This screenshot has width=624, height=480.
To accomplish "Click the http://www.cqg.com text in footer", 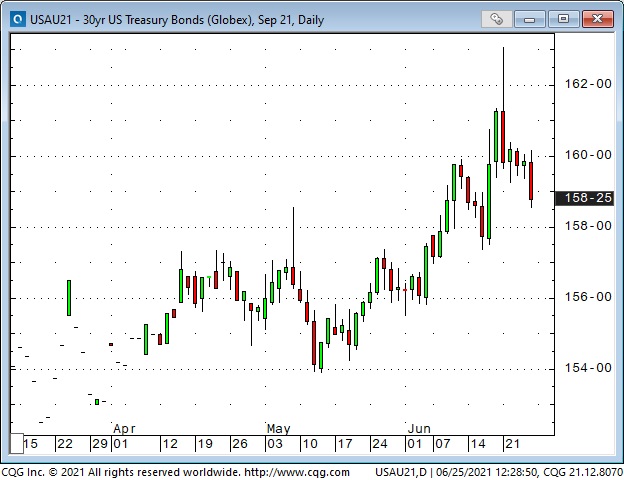I will point(297,472).
